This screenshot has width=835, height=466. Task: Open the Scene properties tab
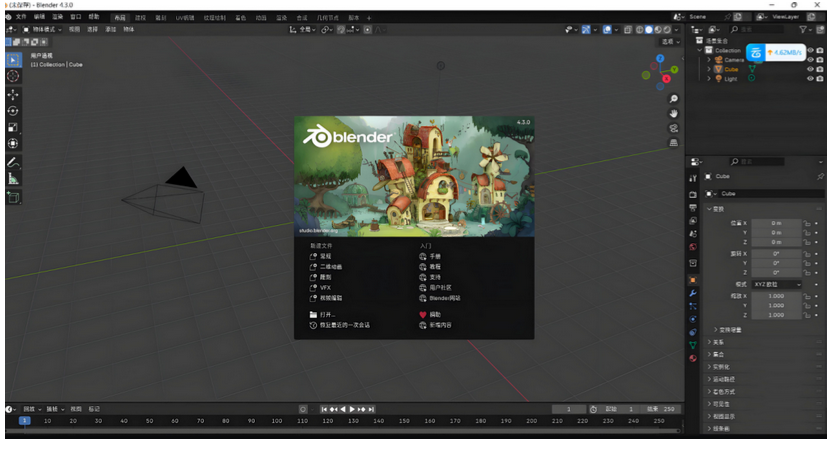point(693,234)
